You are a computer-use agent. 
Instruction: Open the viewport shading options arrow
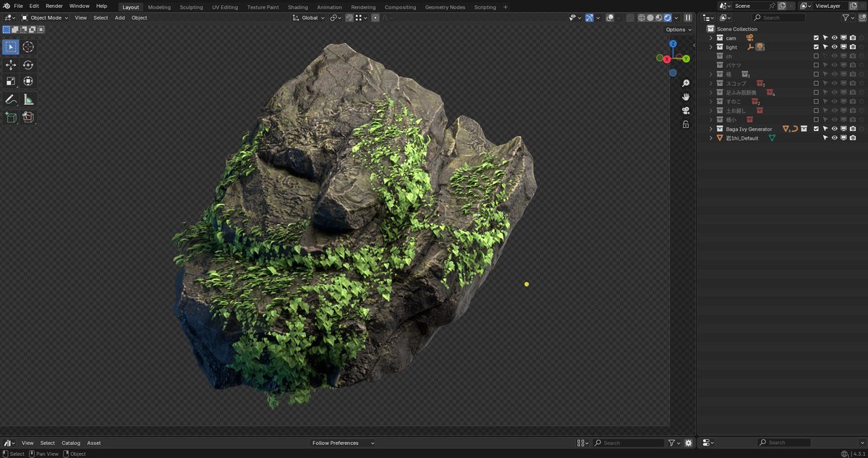coord(676,17)
